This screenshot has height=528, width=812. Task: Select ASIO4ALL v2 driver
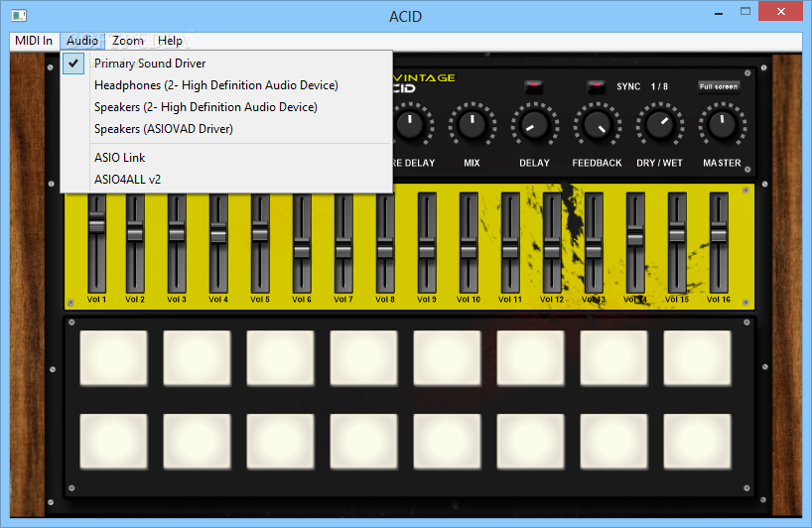pyautogui.click(x=226, y=179)
